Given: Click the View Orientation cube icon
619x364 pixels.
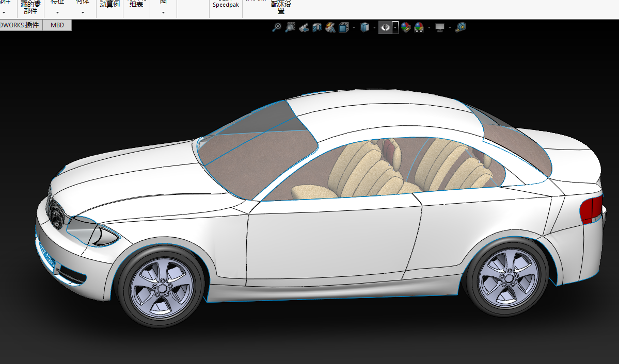Looking at the screenshot, I should (344, 27).
